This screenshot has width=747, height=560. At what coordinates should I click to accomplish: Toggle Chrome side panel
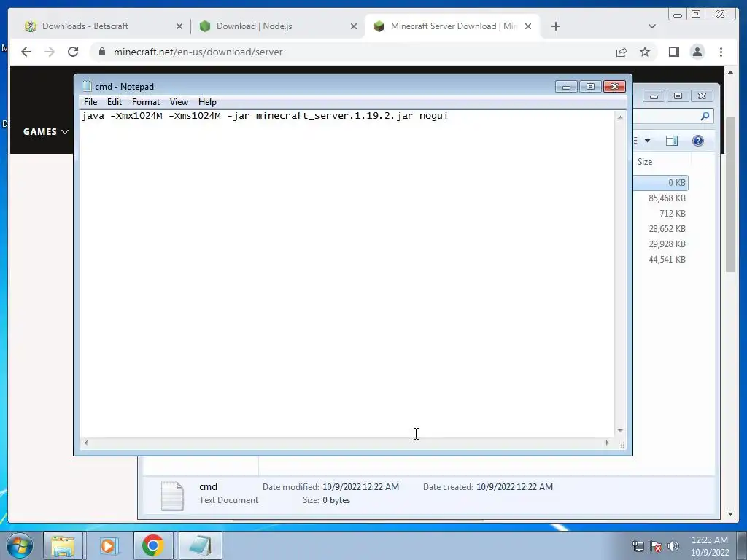673,52
